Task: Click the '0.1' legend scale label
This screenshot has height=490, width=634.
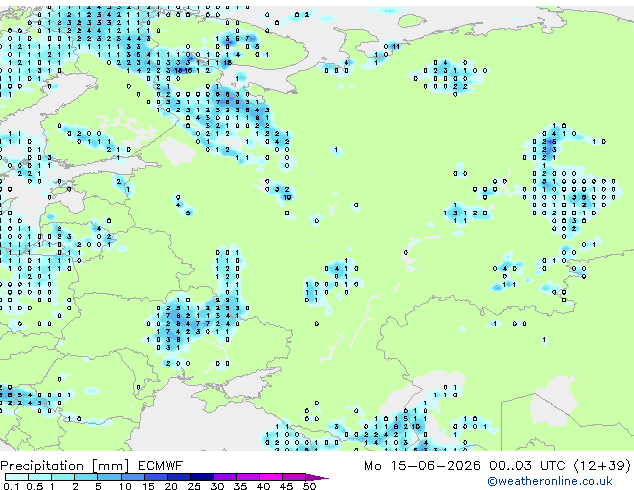Action: click(11, 486)
